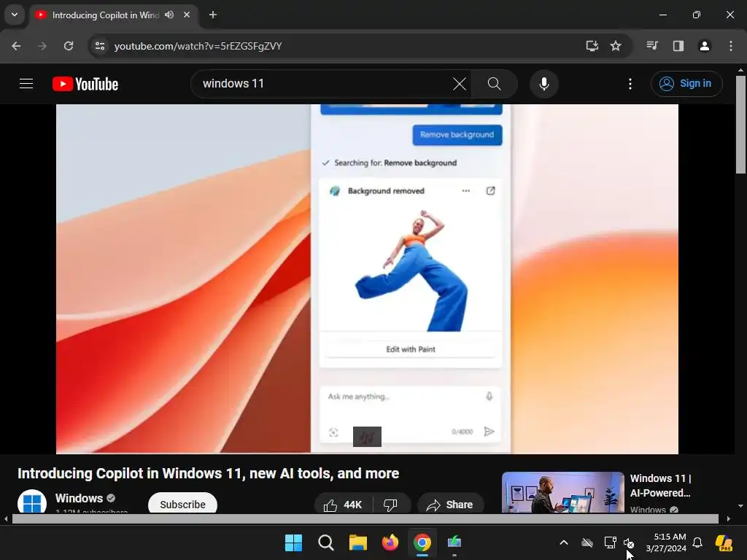Click the right arrow of horizontal scrollbar
747x560 pixels.
(729, 518)
